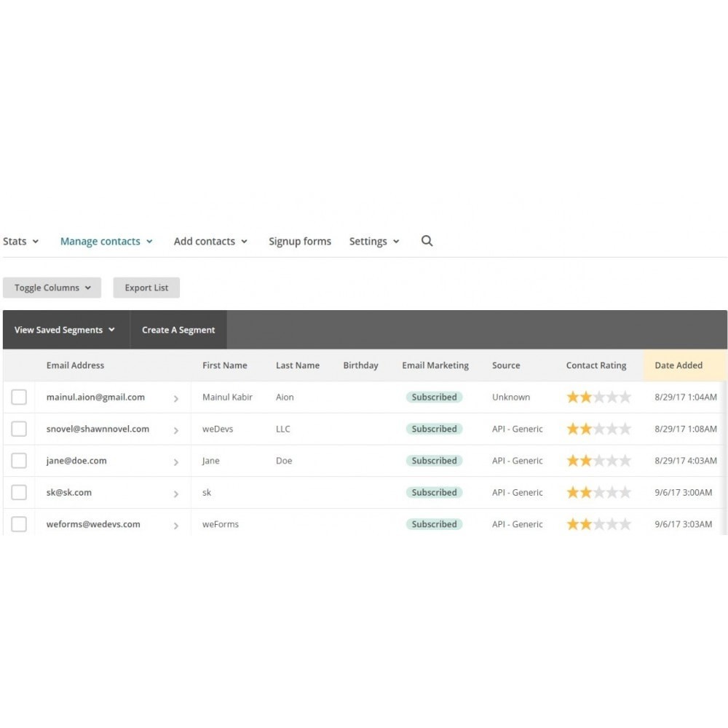
Task: Click last name 'Doe' cell
Action: pyautogui.click(x=284, y=461)
